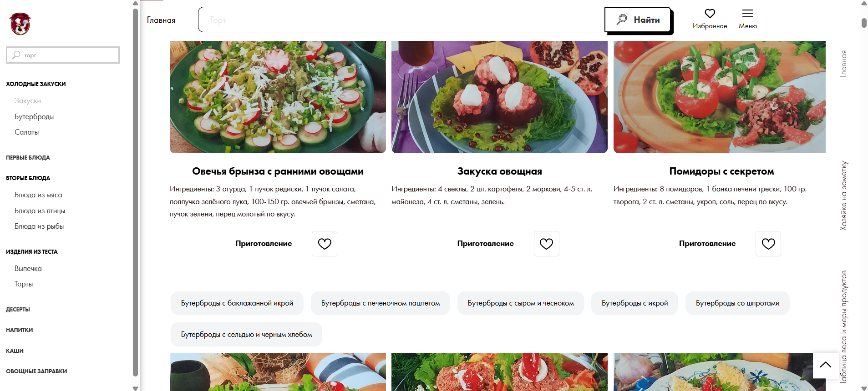Favorite the Овечья брынза recipe heart

tap(325, 244)
